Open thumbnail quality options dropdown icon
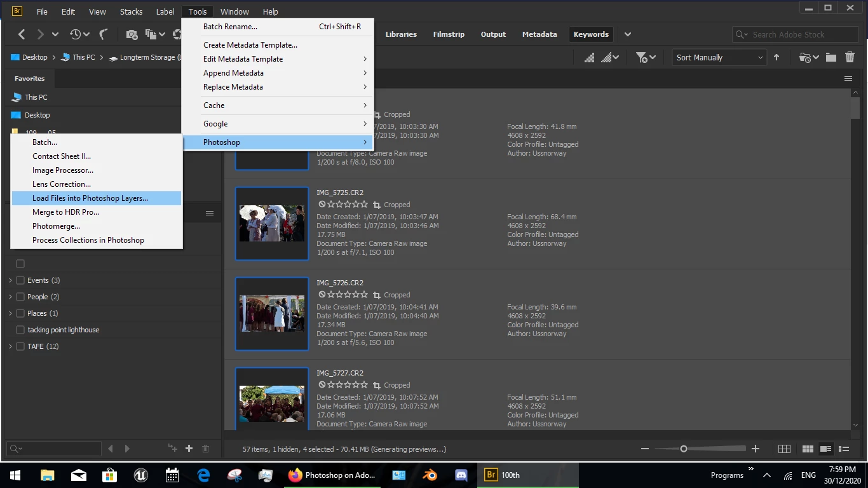This screenshot has width=868, height=488. click(x=610, y=57)
